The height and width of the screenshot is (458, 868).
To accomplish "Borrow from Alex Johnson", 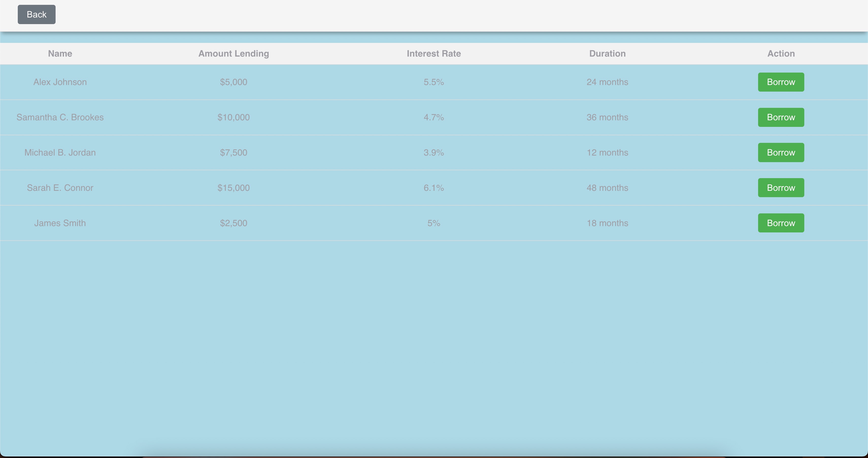I will click(781, 82).
